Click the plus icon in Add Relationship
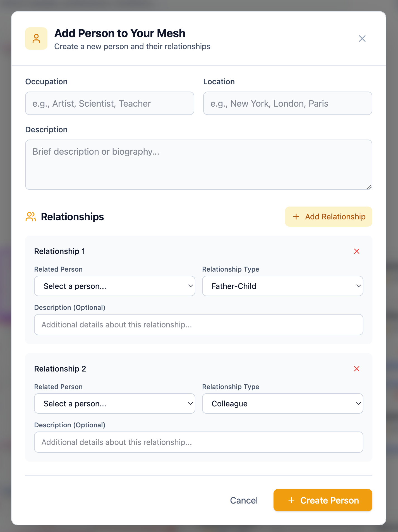The height and width of the screenshot is (532, 398). pos(296,217)
